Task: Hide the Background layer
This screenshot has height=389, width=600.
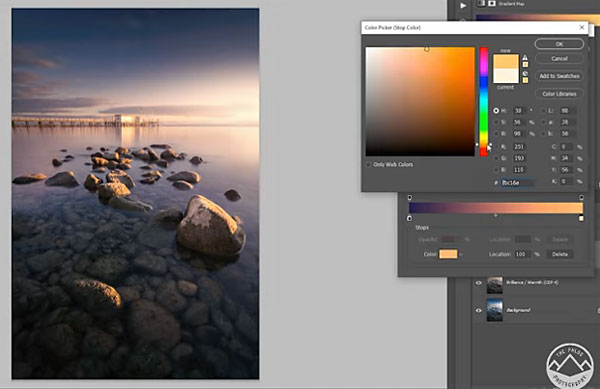Action: [x=478, y=310]
